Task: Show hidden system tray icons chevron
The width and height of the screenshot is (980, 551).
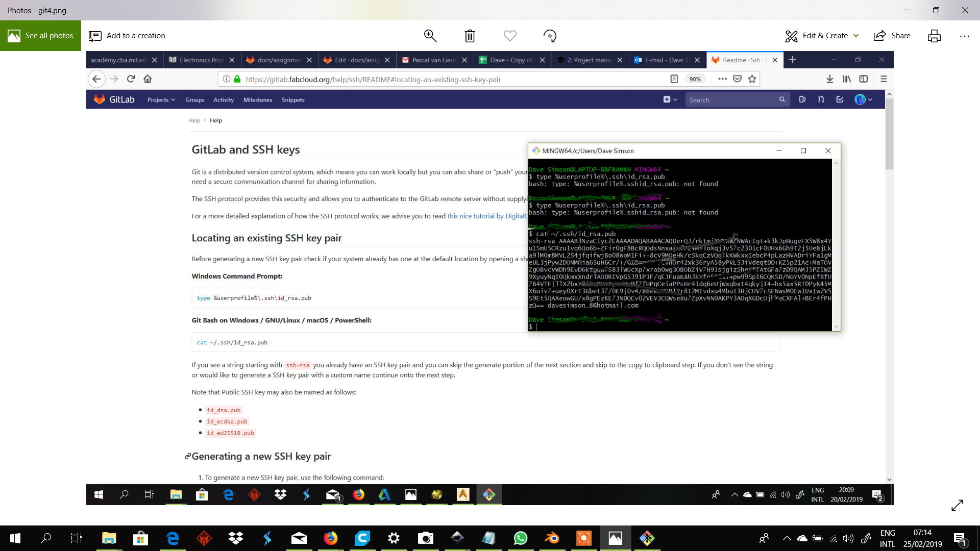Action: pyautogui.click(x=787, y=538)
